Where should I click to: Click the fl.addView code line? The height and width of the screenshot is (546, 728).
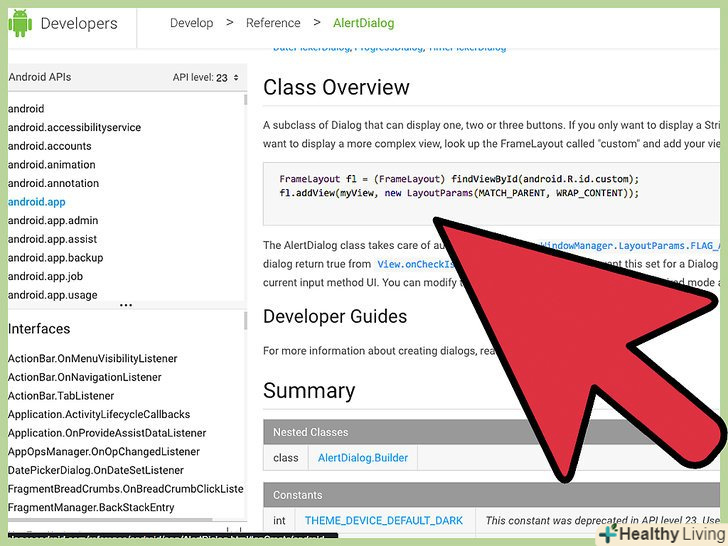(459, 193)
